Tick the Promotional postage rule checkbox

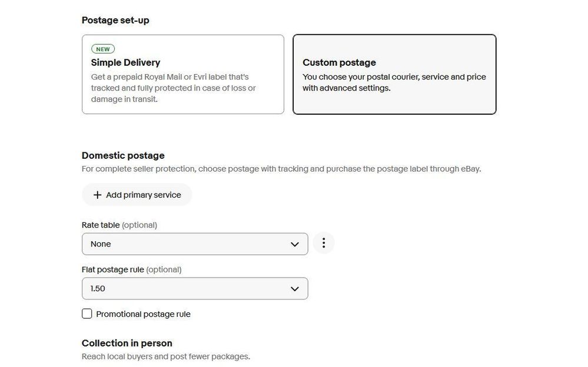click(x=87, y=314)
